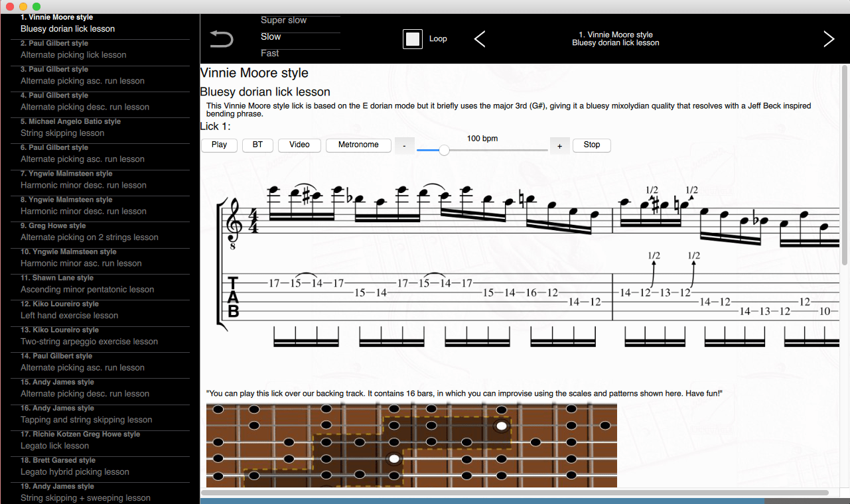Click the horizontal scrollbar under the fretboard

(x=514, y=493)
